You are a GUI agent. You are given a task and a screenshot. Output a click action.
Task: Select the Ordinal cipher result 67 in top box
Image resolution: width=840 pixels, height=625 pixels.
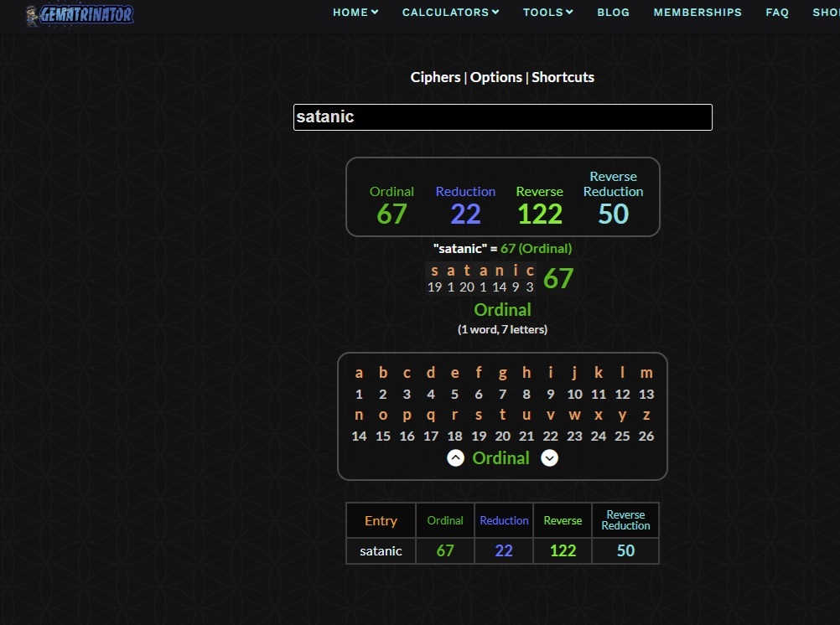coord(391,214)
